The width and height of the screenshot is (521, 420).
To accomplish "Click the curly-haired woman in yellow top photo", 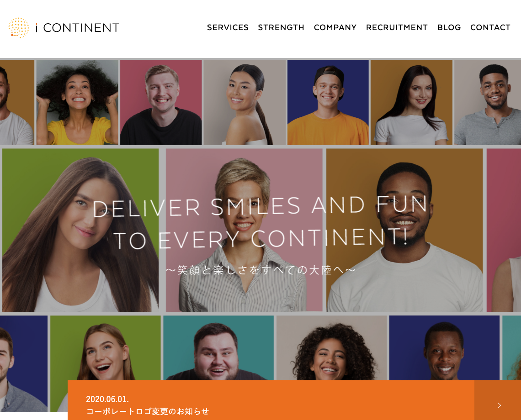I will (x=77, y=102).
